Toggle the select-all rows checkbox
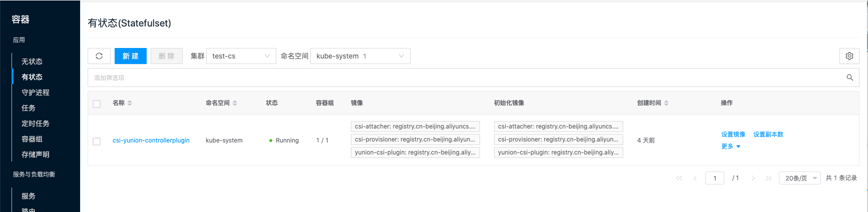This screenshot has height=212, width=868. point(97,103)
